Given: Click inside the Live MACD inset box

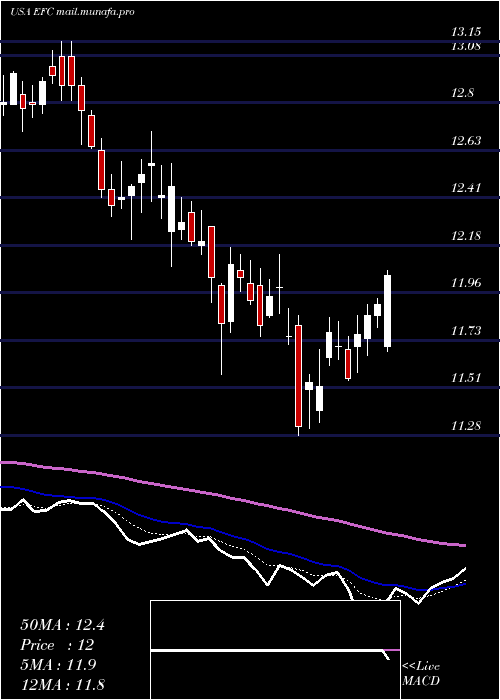Looking at the screenshot, I should click(x=275, y=650).
